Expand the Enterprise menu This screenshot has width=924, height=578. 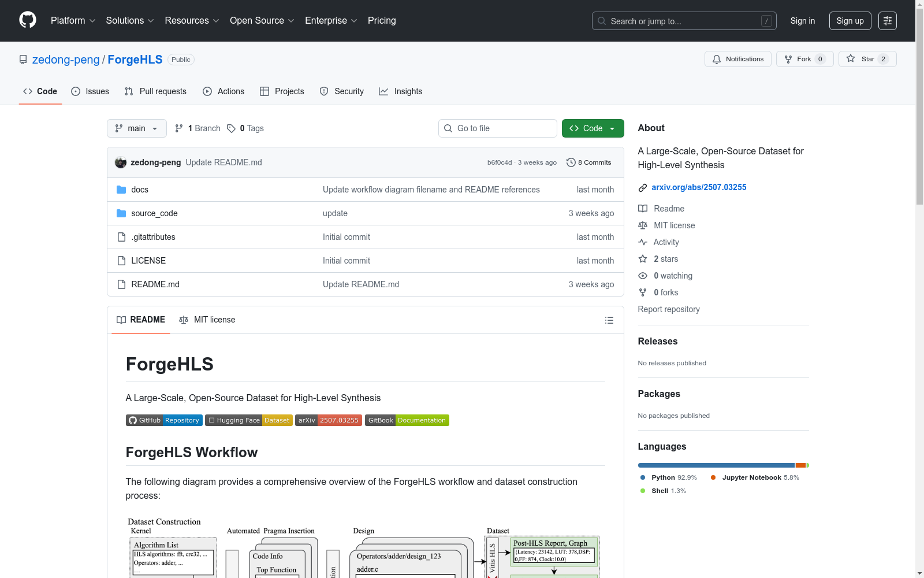(x=331, y=21)
